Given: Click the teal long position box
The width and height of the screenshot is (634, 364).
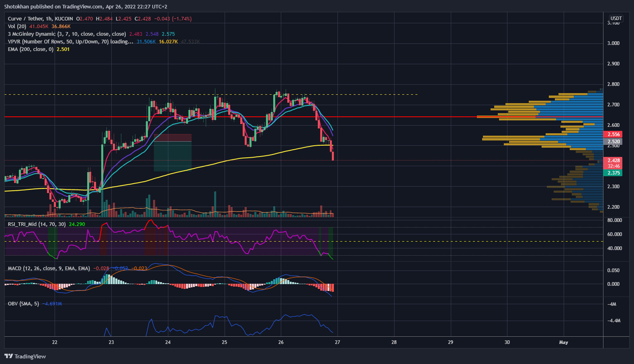Looking at the screenshot, I should pyautogui.click(x=173, y=157).
